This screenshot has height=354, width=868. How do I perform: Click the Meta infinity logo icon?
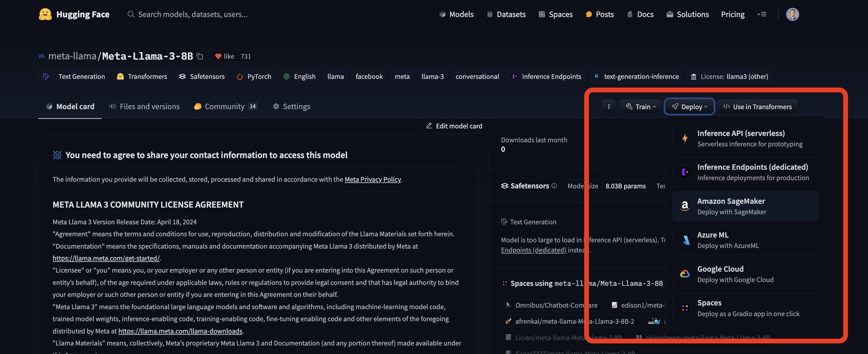pos(42,56)
